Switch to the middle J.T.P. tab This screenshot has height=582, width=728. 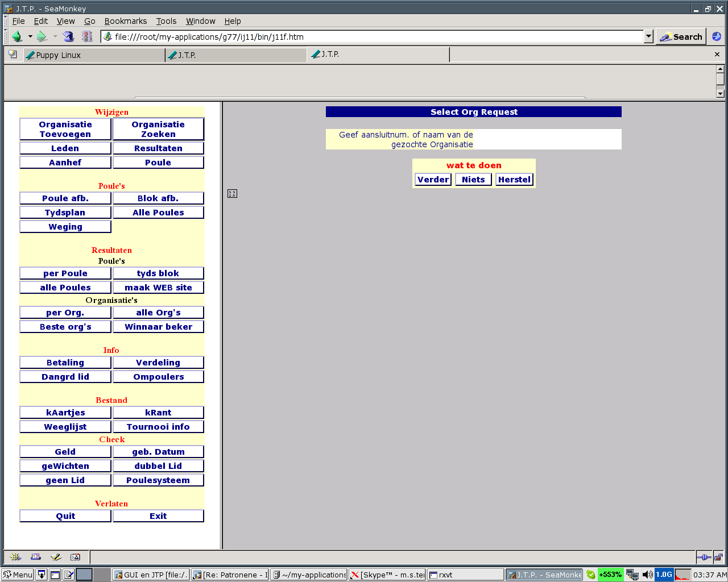[236, 55]
